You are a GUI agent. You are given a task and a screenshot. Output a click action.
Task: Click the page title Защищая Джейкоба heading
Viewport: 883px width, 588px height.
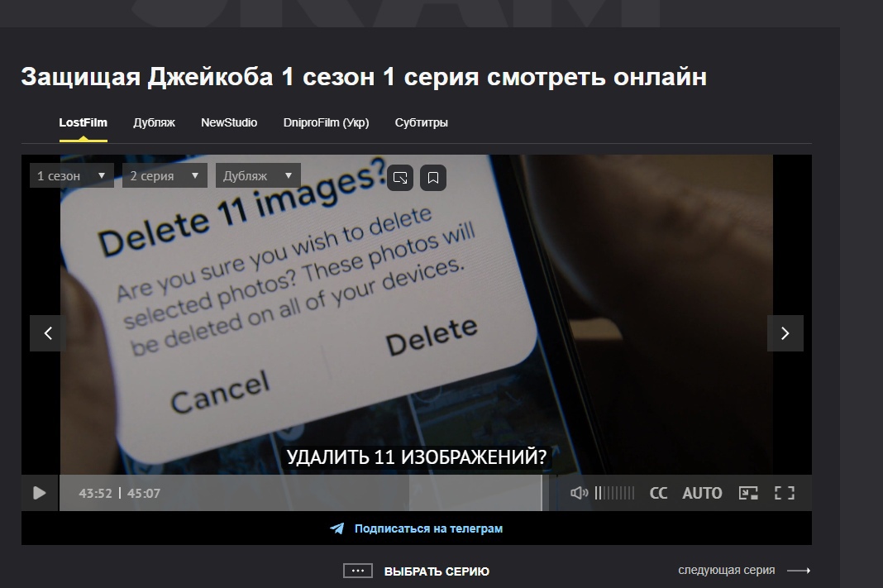(363, 77)
